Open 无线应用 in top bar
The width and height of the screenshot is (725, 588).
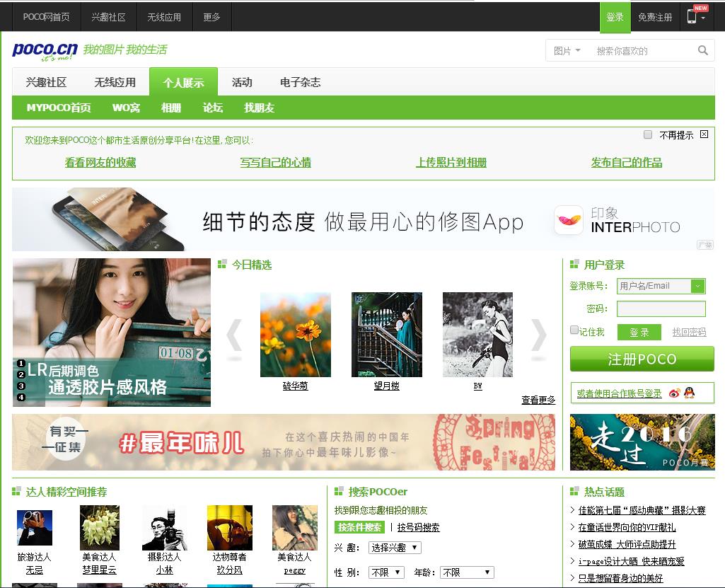164,17
